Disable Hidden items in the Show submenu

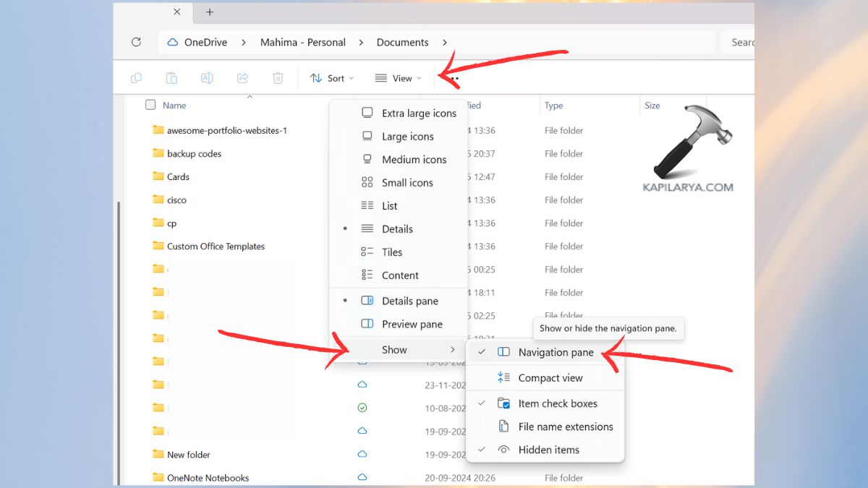[548, 450]
